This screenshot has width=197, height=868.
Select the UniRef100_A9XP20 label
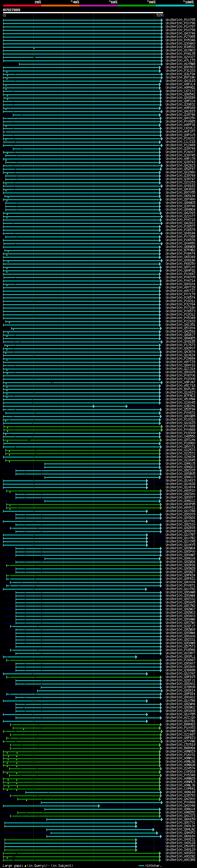click(180, 491)
